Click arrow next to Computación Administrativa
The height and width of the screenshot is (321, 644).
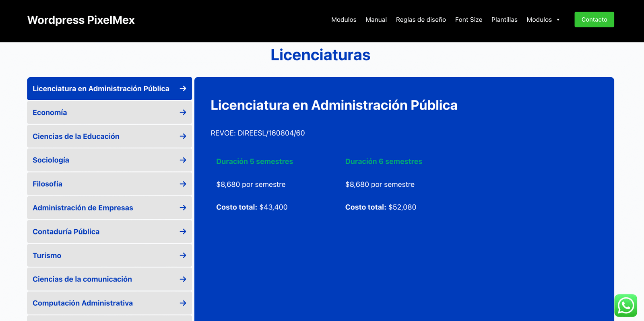(x=183, y=303)
